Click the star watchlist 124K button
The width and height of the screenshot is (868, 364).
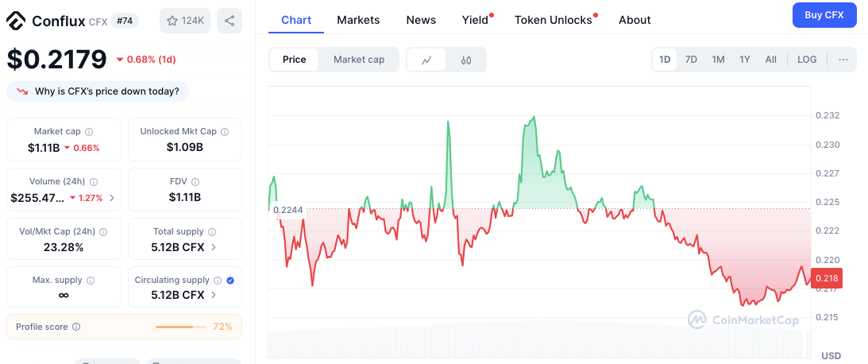pos(185,21)
